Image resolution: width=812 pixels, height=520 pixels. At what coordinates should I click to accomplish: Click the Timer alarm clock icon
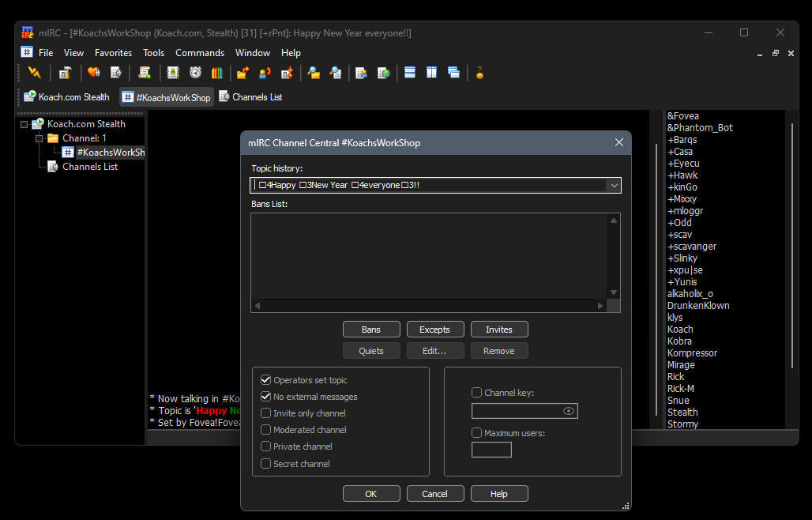[195, 73]
